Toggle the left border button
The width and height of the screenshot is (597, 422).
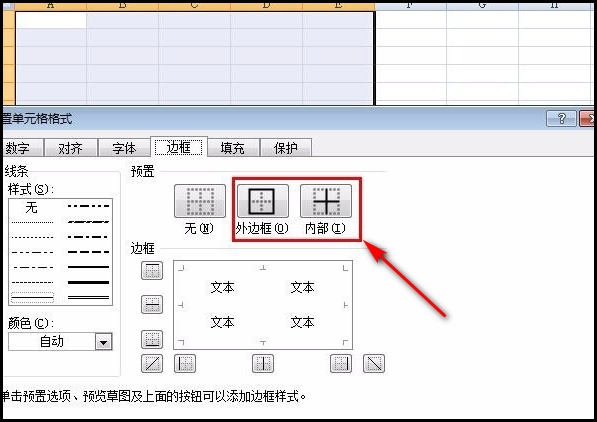(x=185, y=363)
